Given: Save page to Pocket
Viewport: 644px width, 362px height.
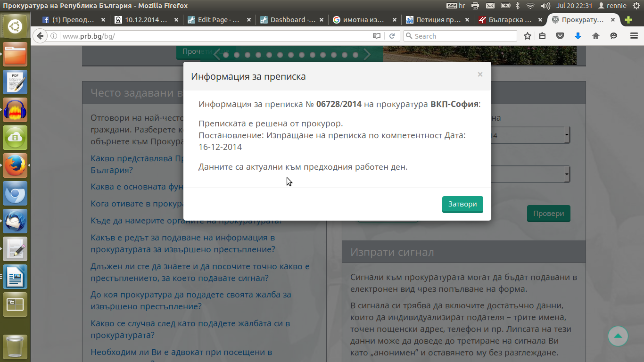Looking at the screenshot, I should coord(560,36).
